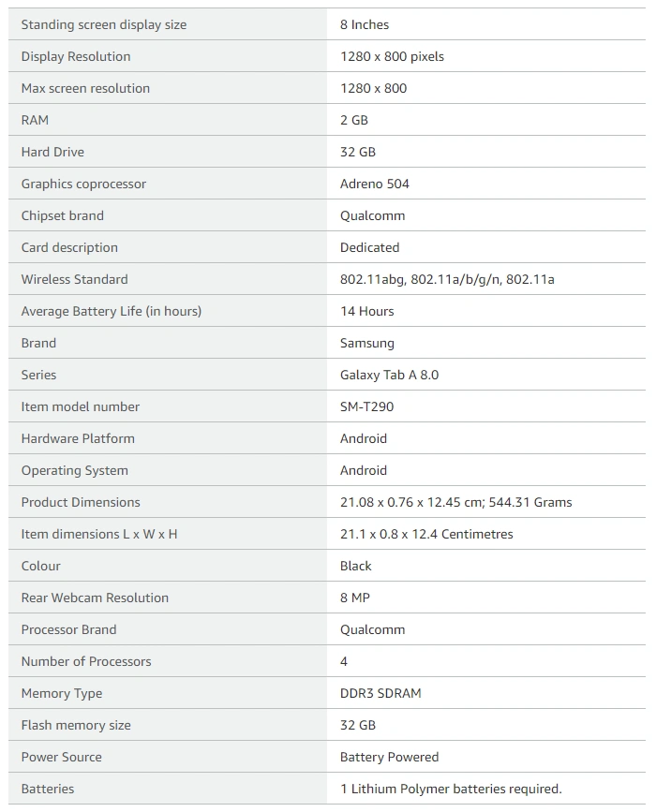Select the 'Galaxy Tab A 8.0' series value

coord(389,375)
